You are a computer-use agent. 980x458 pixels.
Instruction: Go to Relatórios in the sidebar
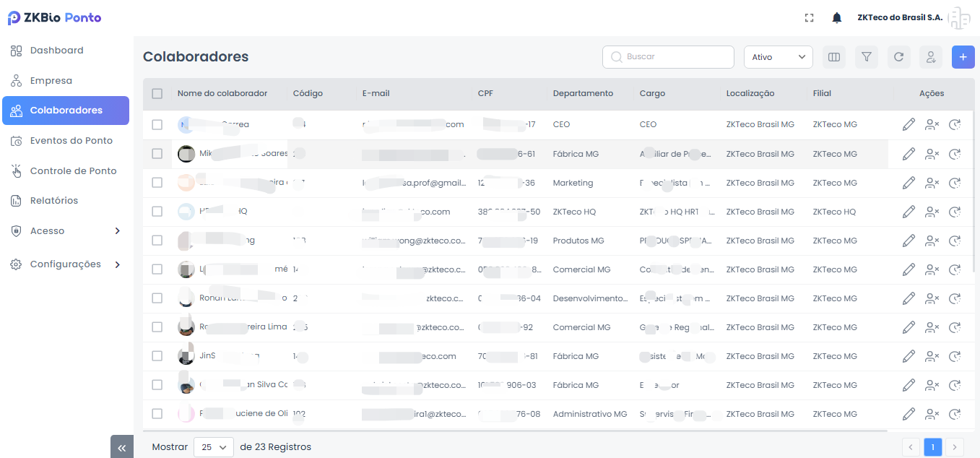click(x=54, y=201)
